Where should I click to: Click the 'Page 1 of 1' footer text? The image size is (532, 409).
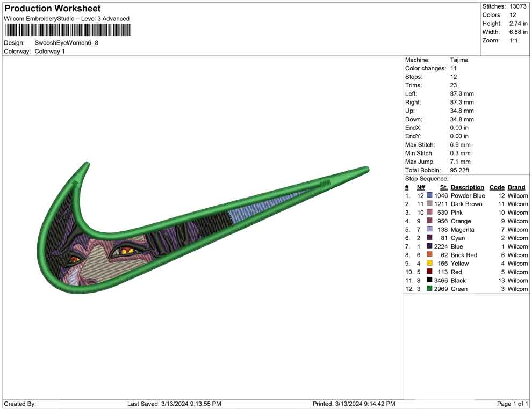point(512,404)
